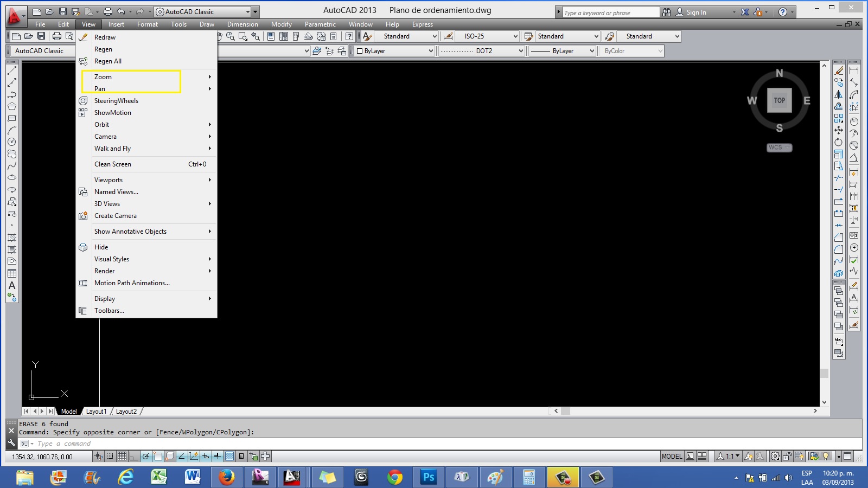Toggle Ortho mode in the status bar
Viewport: 868px width, 488px height.
coord(133,457)
